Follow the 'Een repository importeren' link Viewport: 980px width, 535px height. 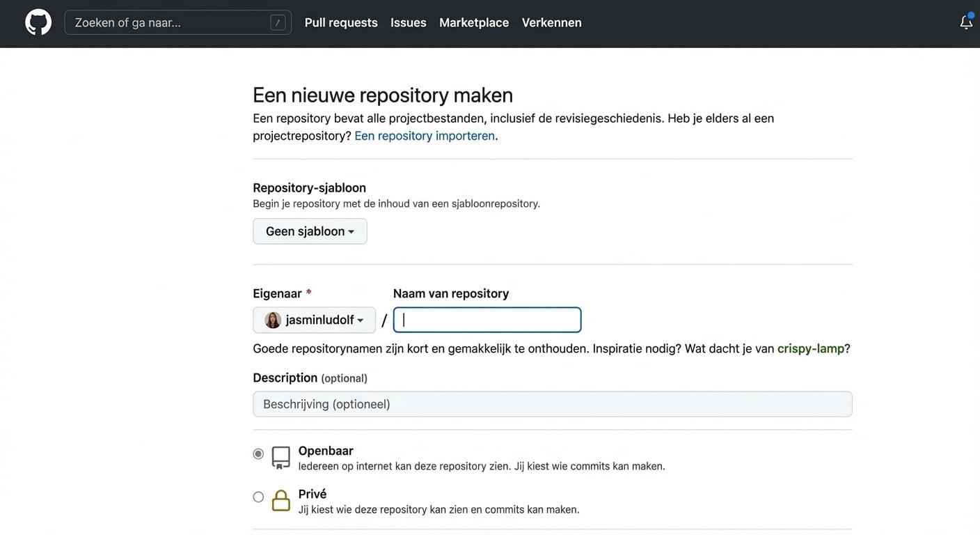click(x=425, y=136)
